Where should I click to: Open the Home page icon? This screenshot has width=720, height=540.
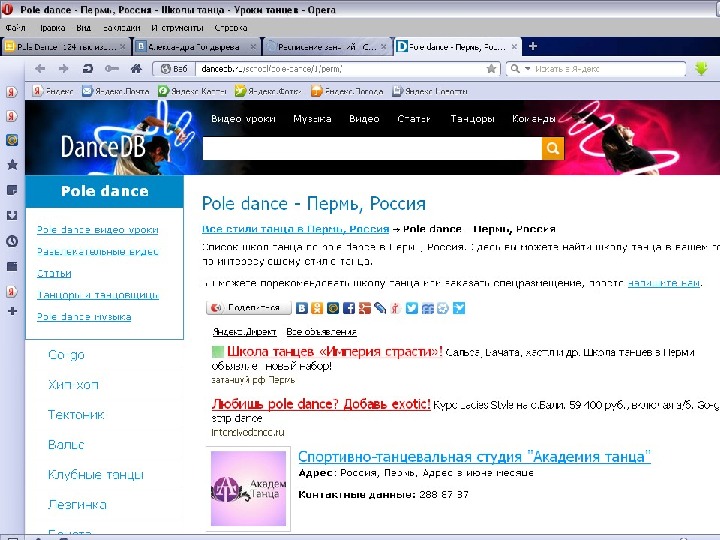point(136,69)
